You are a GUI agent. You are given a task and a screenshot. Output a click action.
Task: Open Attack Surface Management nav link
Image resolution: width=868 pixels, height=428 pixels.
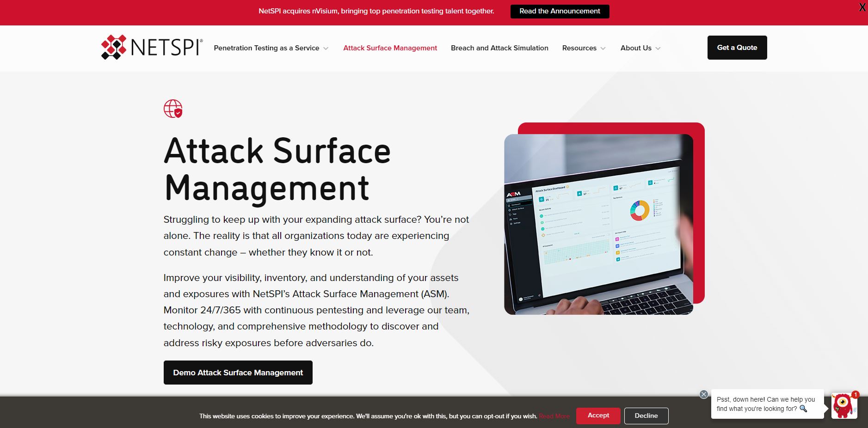click(x=390, y=48)
